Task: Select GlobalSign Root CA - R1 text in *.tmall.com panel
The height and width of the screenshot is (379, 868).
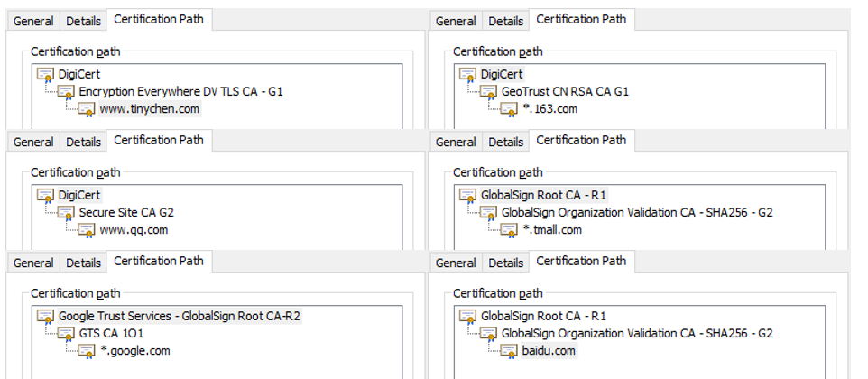Action: coord(543,195)
